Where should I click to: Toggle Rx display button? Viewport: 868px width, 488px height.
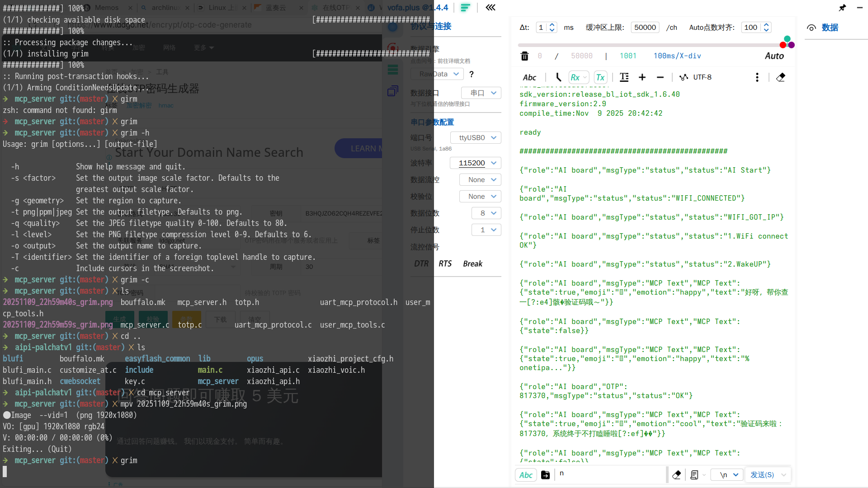pyautogui.click(x=575, y=77)
